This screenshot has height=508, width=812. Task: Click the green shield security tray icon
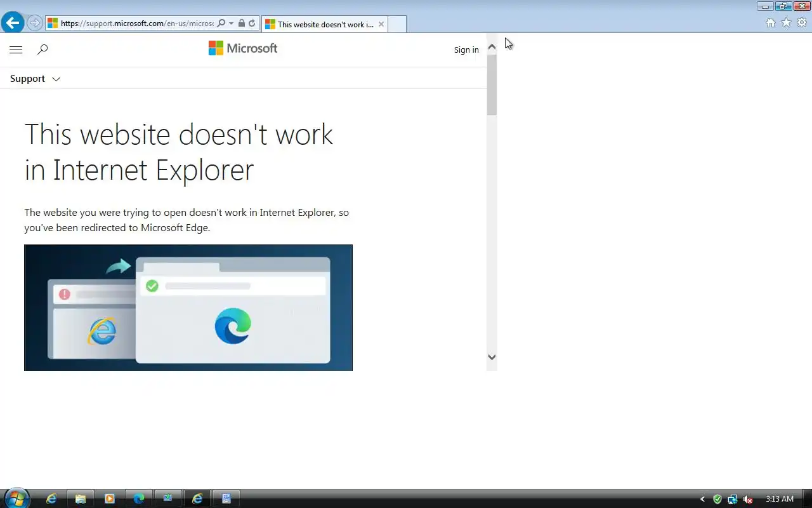pos(717,499)
